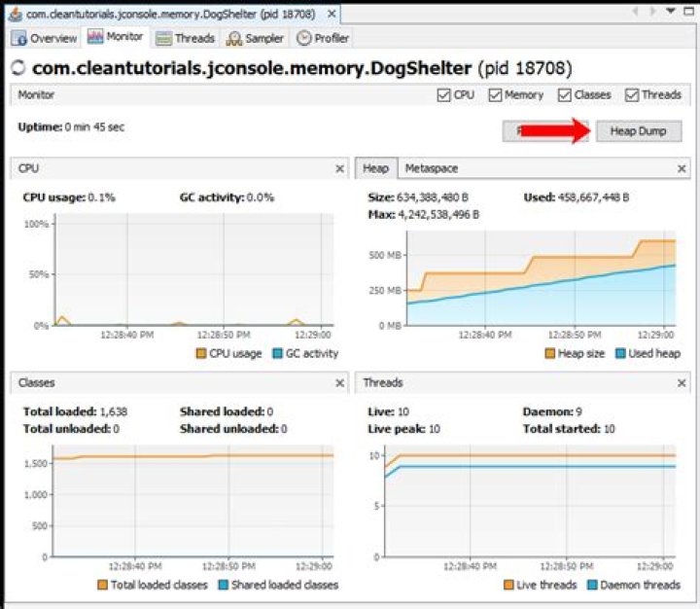Click the Sampler tab icon
The height and width of the screenshot is (609, 700).
click(x=234, y=38)
